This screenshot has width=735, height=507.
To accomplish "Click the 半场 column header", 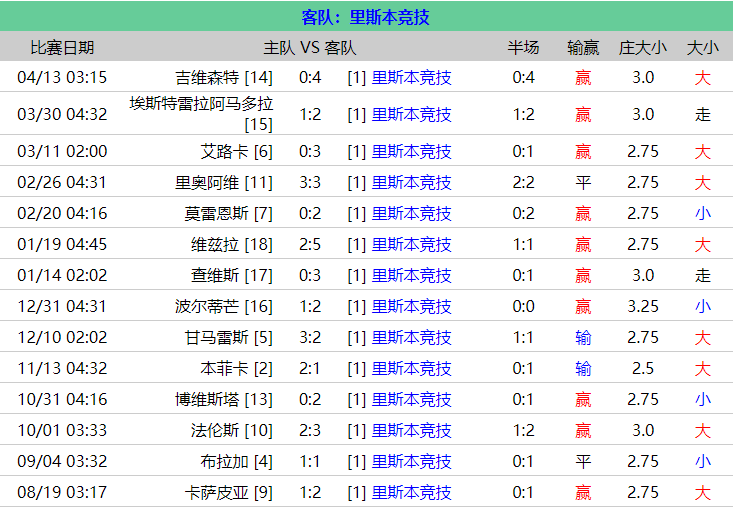I will point(523,47).
